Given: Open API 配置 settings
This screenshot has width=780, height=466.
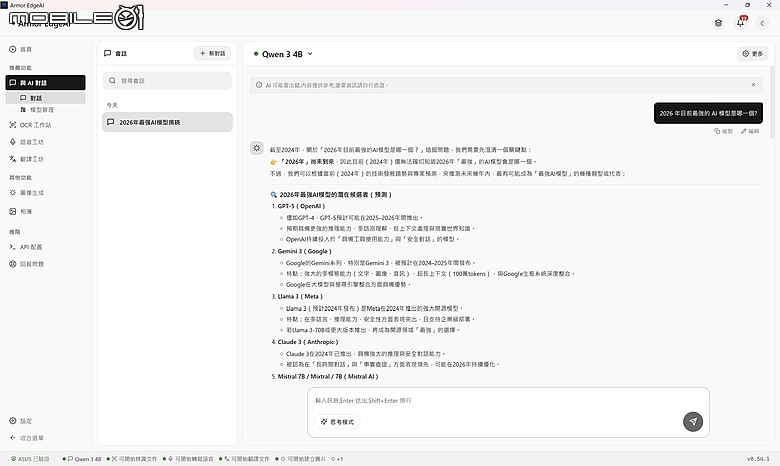Looking at the screenshot, I should pos(26,247).
